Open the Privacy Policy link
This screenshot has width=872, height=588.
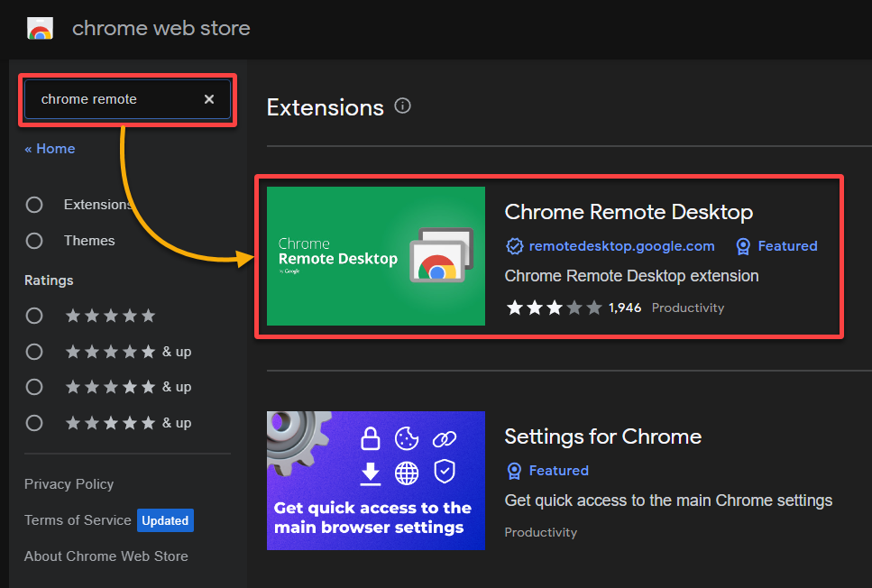(69, 484)
